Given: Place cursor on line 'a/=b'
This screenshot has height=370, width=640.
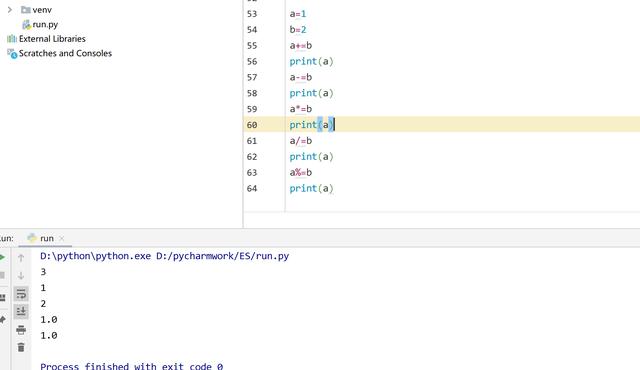Looking at the screenshot, I should click(x=301, y=141).
